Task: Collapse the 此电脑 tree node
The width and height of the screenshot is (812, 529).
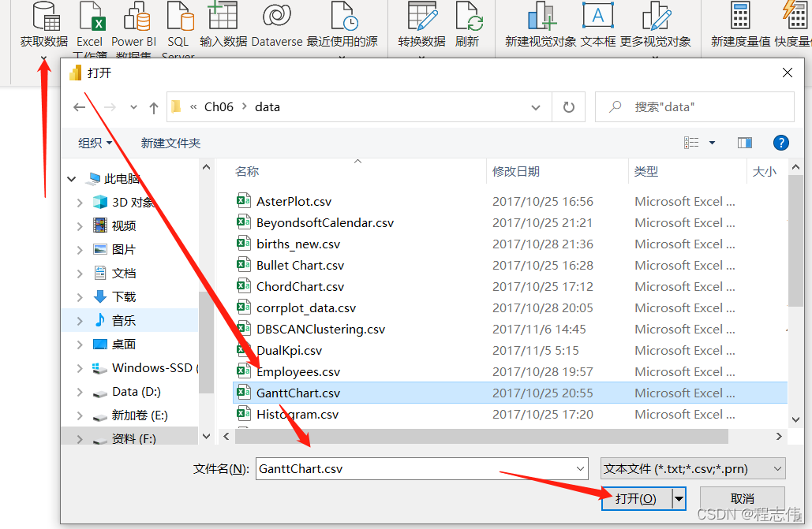Action: point(72,179)
